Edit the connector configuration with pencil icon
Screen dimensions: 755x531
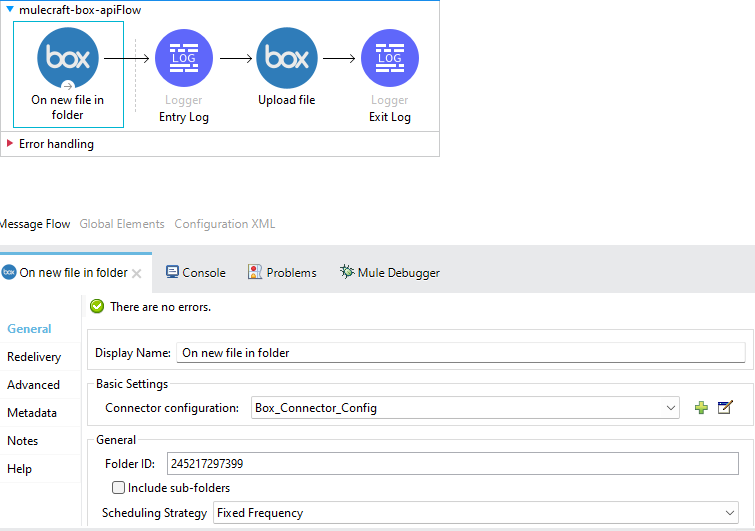coord(726,407)
